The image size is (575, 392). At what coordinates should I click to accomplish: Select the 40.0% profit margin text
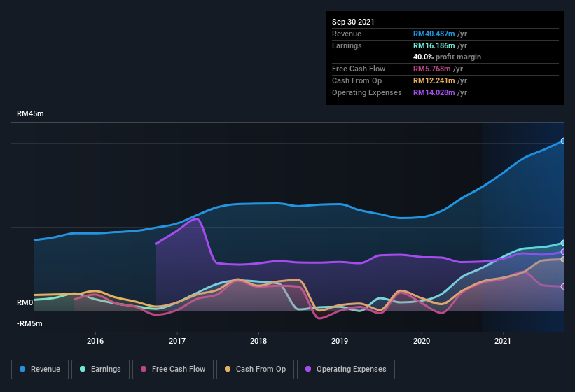coord(447,57)
